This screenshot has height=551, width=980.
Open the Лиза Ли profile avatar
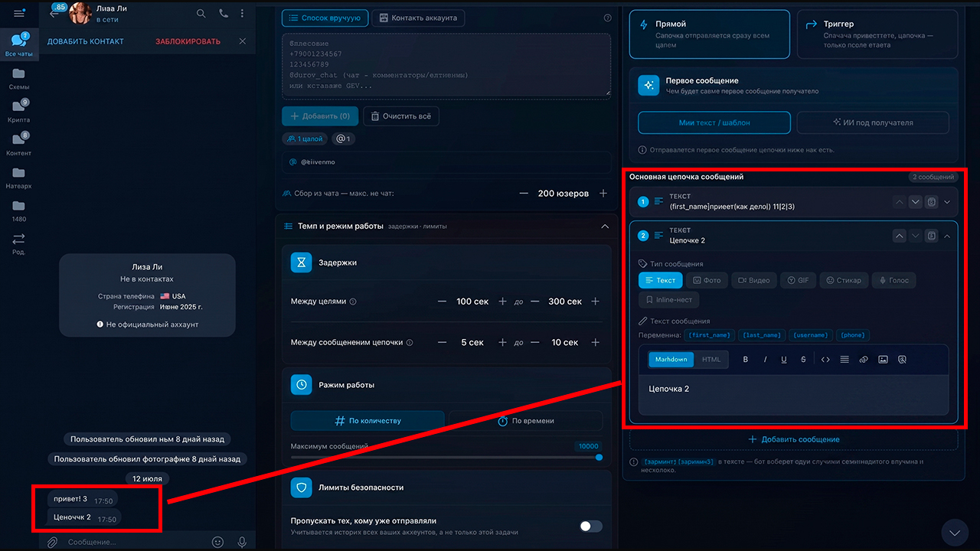[80, 13]
